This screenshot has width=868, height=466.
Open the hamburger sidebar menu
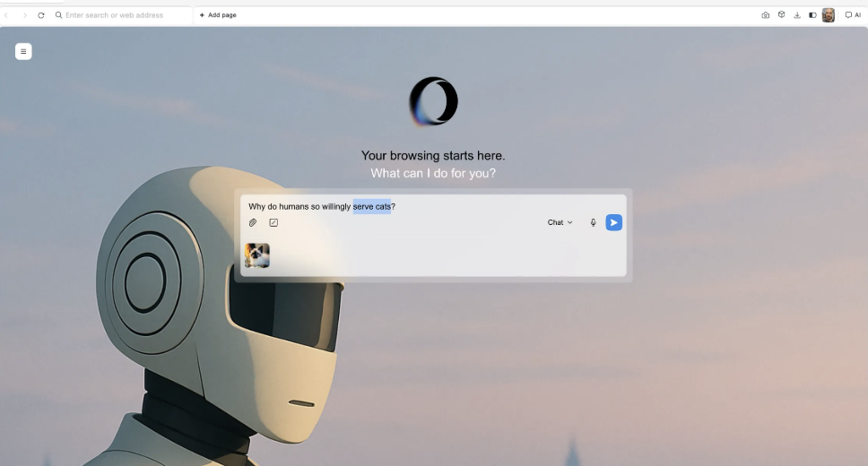coord(23,52)
